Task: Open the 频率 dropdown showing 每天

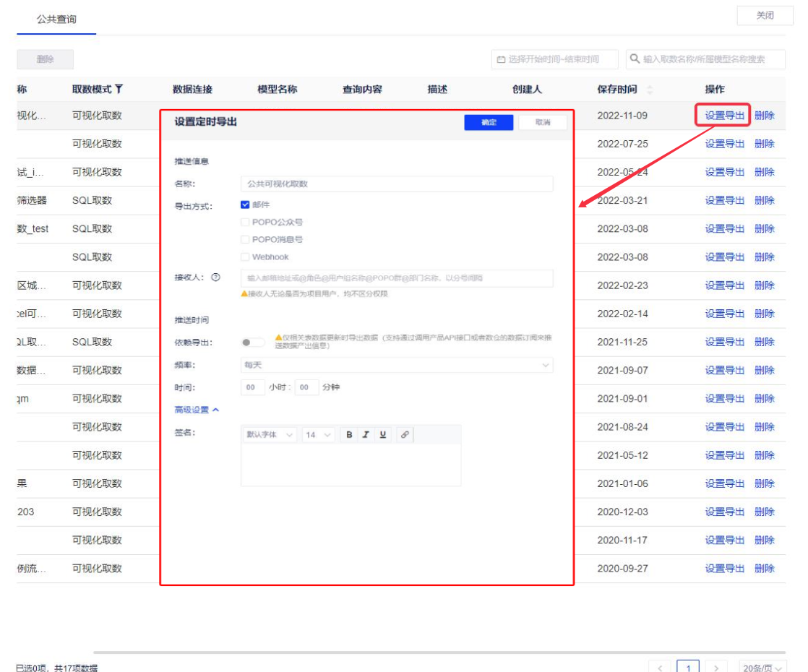Action: click(x=396, y=366)
